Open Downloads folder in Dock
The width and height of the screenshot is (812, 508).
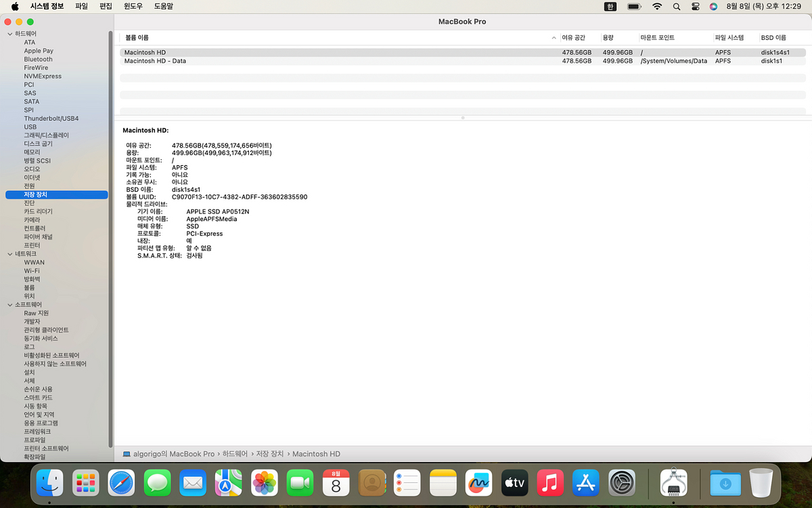(725, 483)
